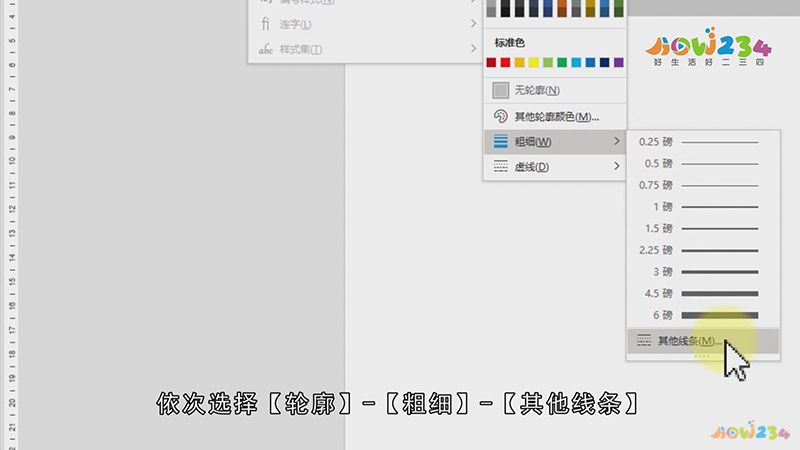
Task: Expand the 粗细(W) submenu chevron
Action: (617, 141)
